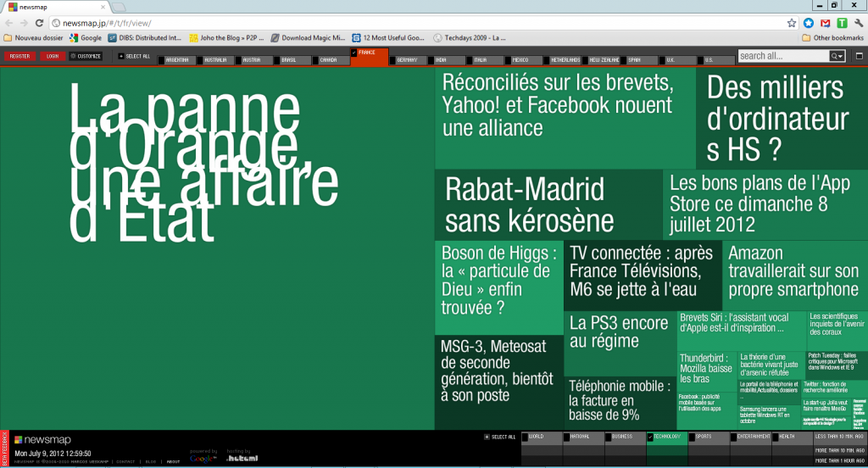Screen dimensions: 868x468
Task: Click the plus icon beside the countries Select All
Action: click(x=121, y=56)
